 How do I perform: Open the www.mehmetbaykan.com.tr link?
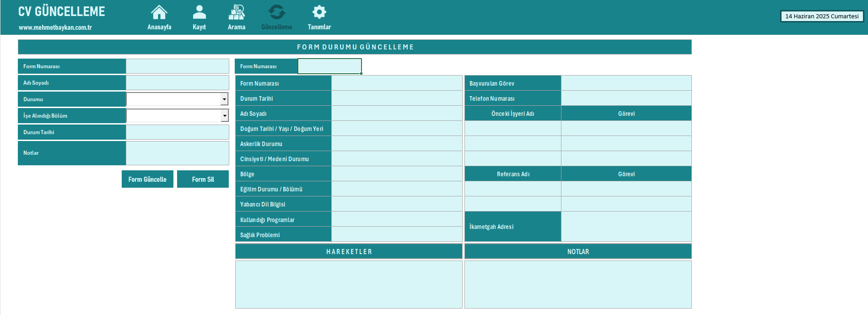pos(55,27)
